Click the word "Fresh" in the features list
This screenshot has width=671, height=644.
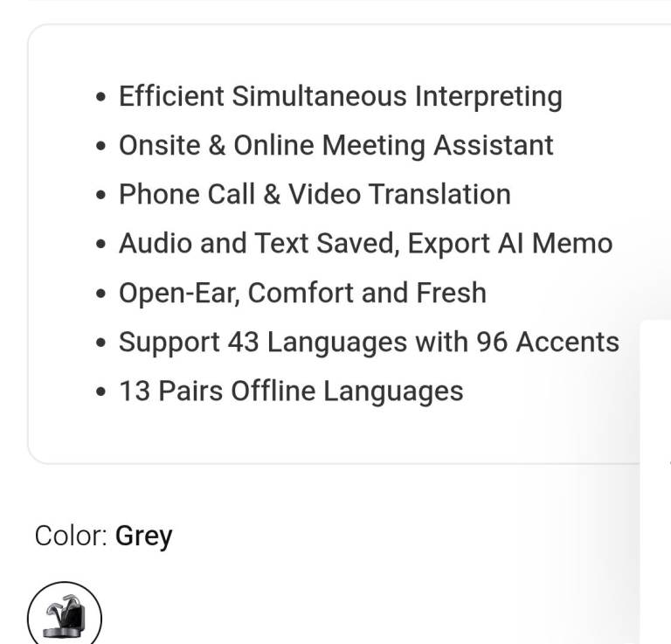(x=451, y=293)
